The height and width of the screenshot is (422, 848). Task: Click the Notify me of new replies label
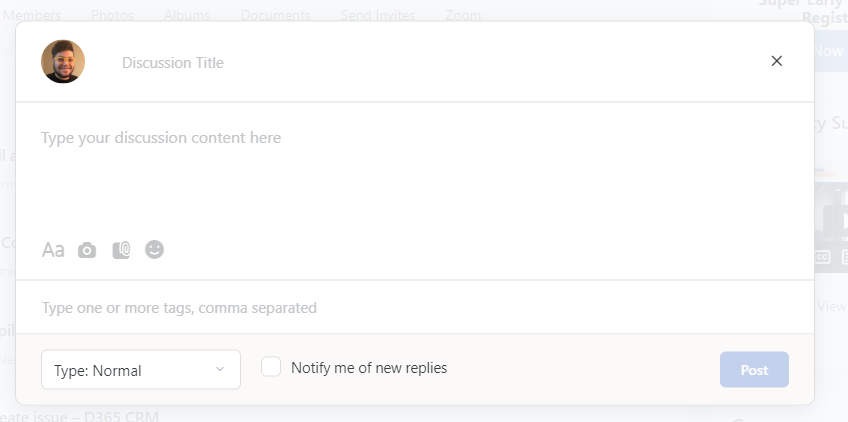pos(369,368)
